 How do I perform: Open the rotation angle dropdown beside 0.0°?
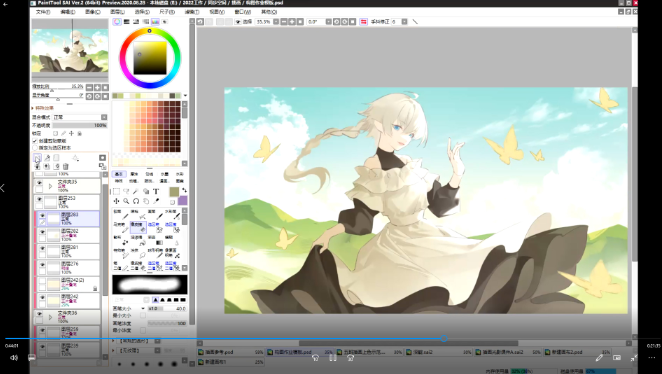328,22
